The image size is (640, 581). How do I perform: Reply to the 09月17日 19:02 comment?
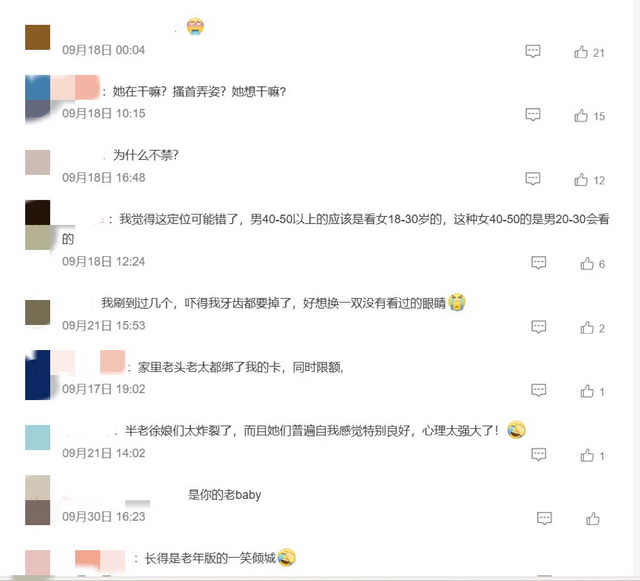coord(538,390)
